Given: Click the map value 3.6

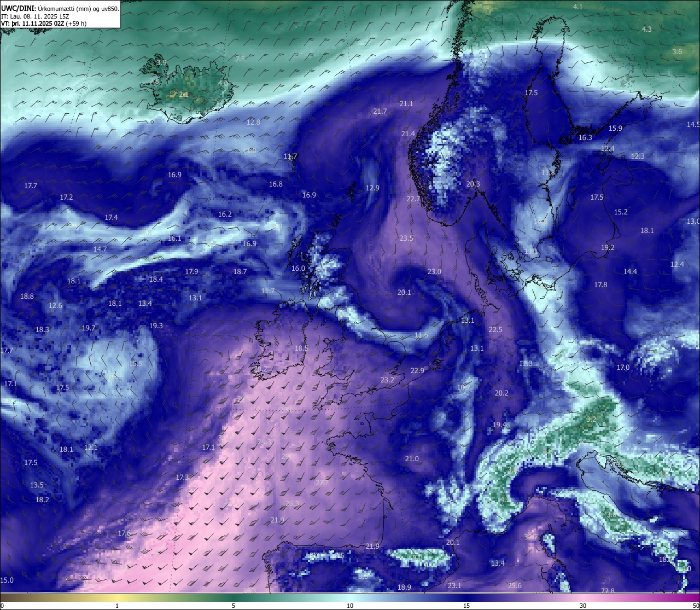Looking at the screenshot, I should click(677, 51).
